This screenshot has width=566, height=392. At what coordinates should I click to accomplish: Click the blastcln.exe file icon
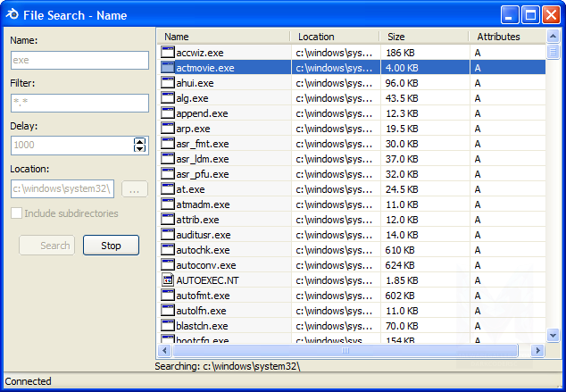(168, 326)
